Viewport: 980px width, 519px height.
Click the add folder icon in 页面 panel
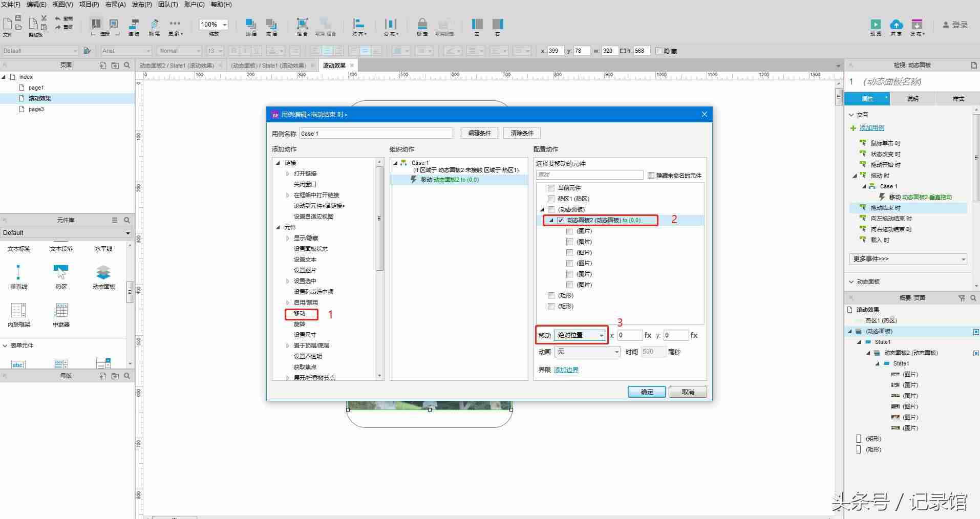click(115, 65)
